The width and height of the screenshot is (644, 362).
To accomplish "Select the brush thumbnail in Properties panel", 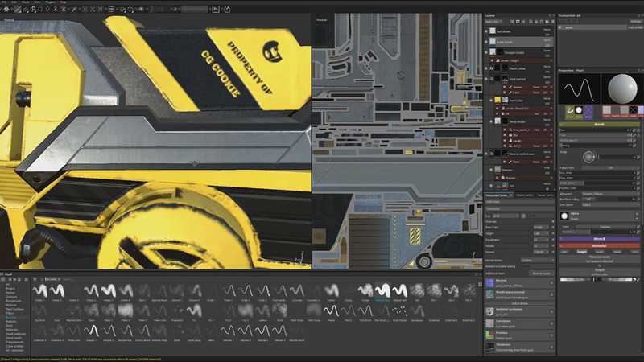I will pos(569,111).
